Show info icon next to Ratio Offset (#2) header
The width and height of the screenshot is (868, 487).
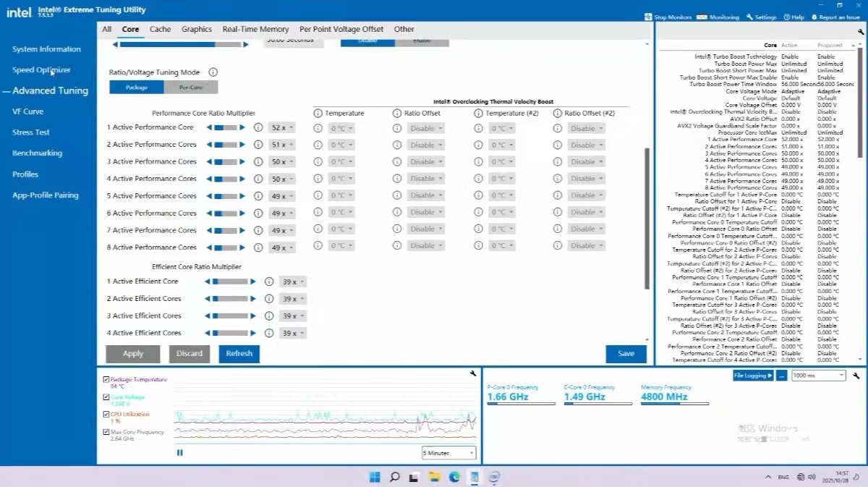coord(558,114)
